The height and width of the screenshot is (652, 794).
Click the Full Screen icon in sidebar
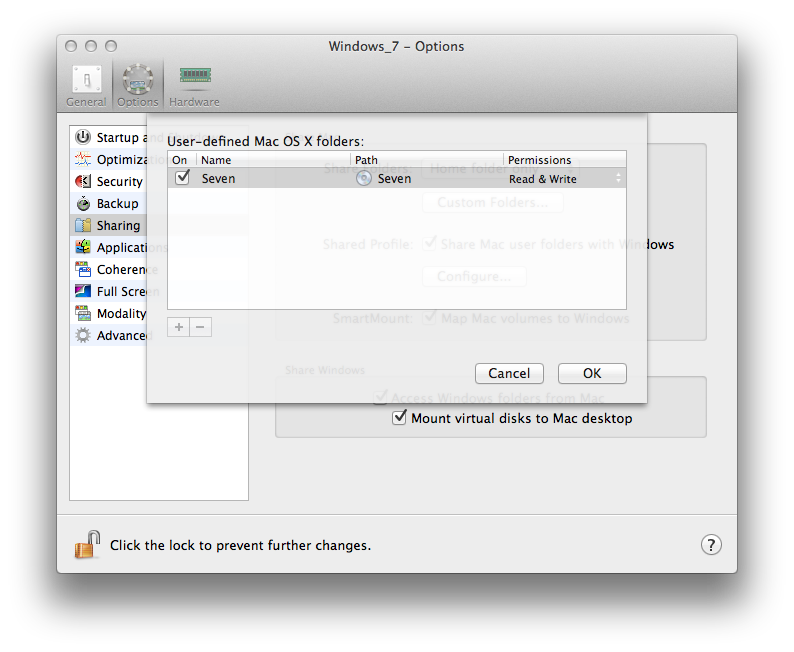(x=83, y=292)
